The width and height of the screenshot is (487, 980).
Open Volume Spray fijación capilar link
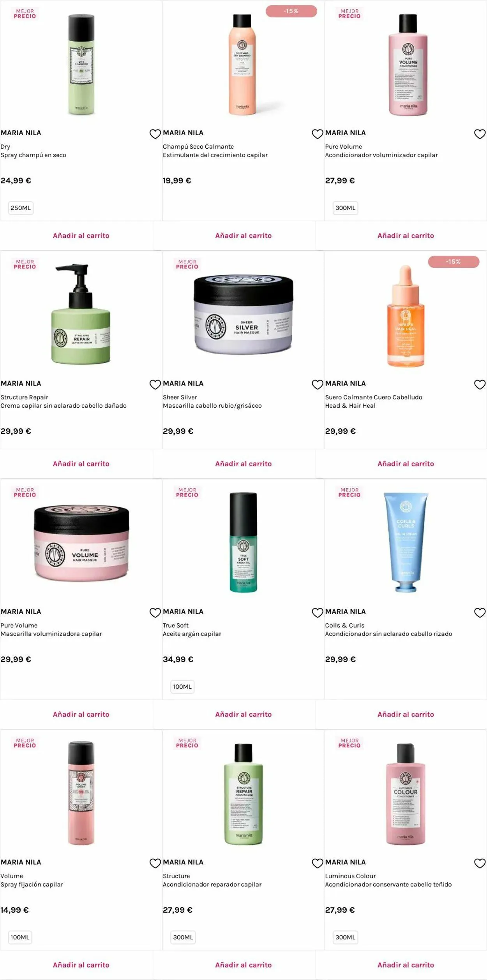coord(32,880)
